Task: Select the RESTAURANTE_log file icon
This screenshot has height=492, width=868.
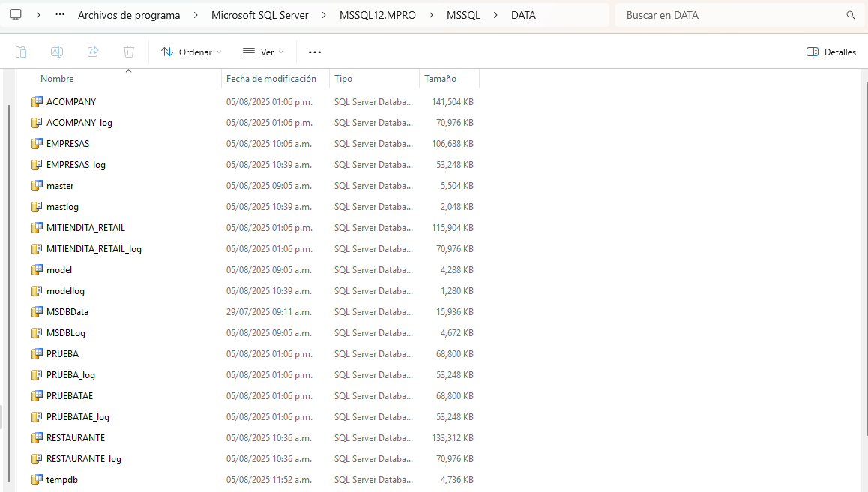Action: click(37, 459)
